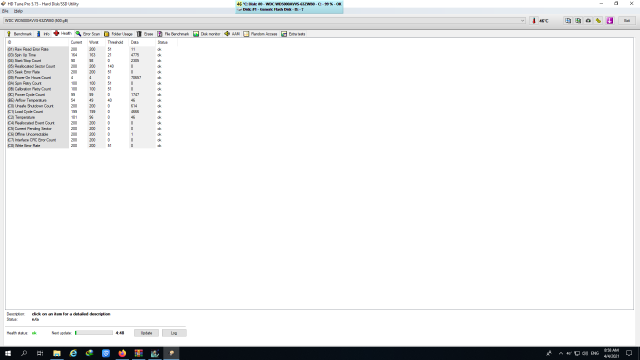Open the File Benchmark tab

pos(173,34)
